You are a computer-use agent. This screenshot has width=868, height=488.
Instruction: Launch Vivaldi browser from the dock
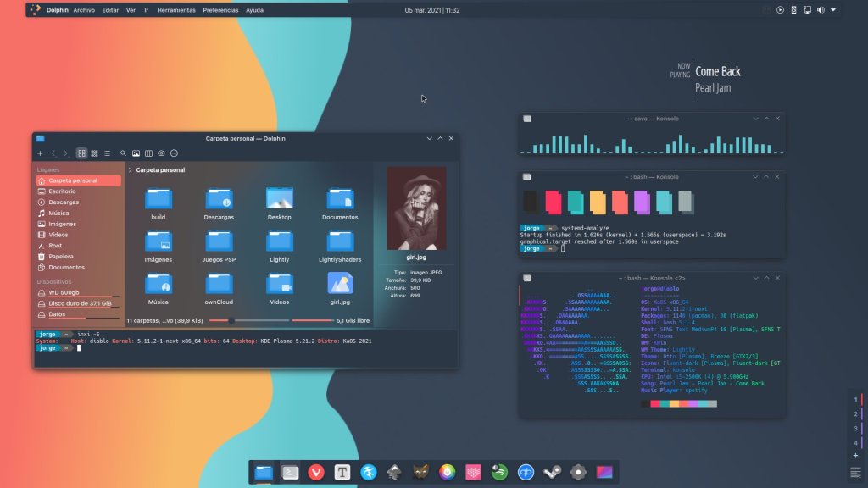click(315, 473)
